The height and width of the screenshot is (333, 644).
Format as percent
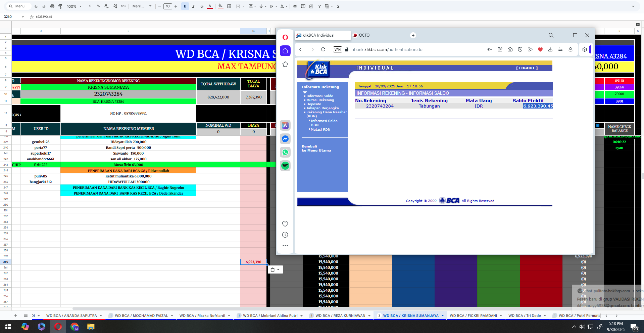pyautogui.click(x=98, y=6)
